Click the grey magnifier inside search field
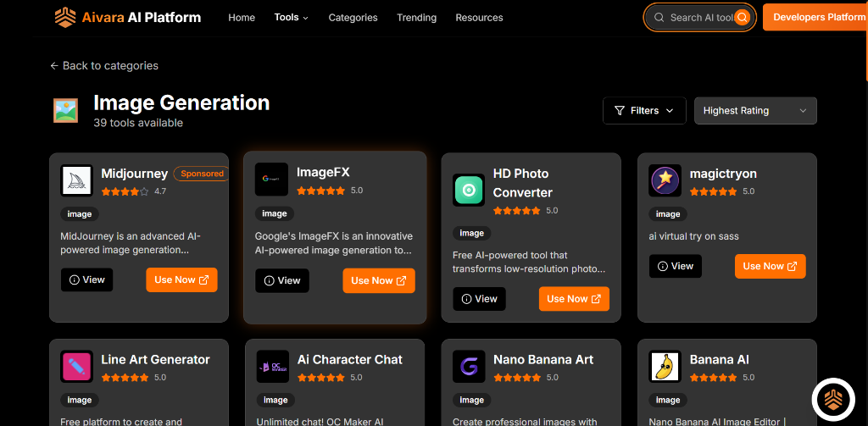The image size is (868, 426). click(659, 18)
